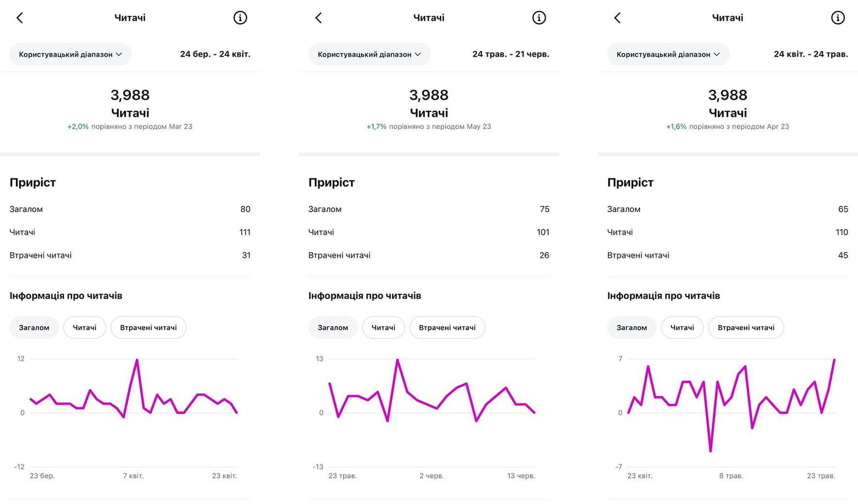The image size is (858, 504).
Task: Tap the peak of the 7 квіт. growth chart
Action: click(137, 360)
